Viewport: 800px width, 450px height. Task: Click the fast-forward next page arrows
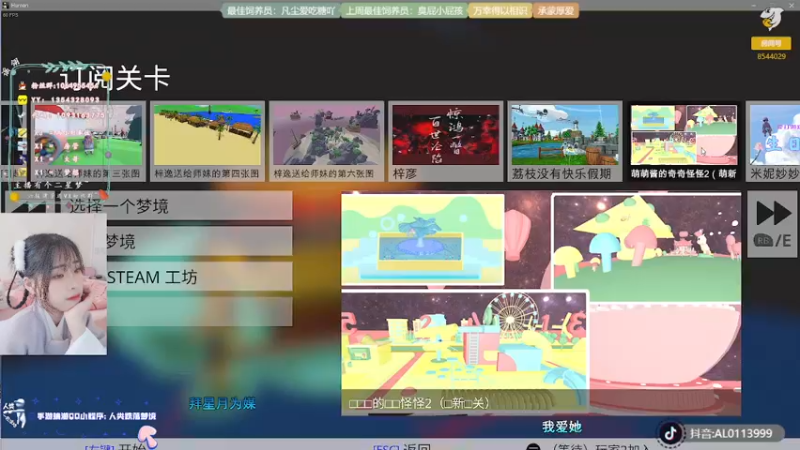click(772, 213)
